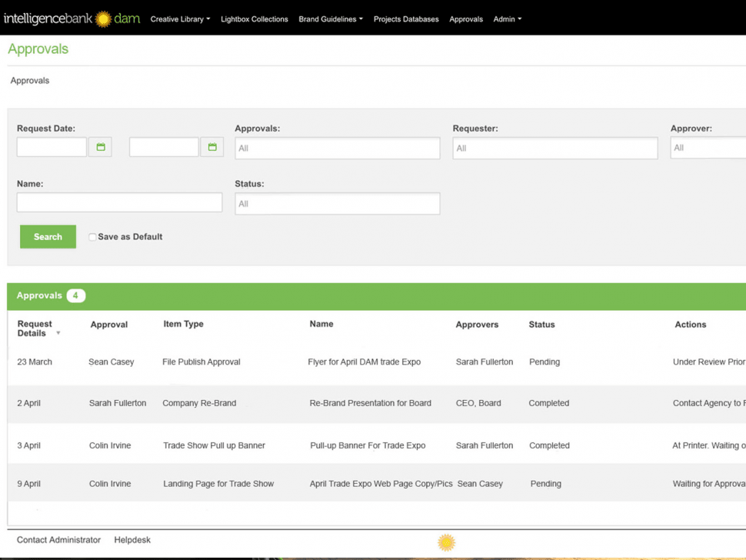Click the Contact Administrator link
Screen dimensions: 746x560
click(x=58, y=540)
